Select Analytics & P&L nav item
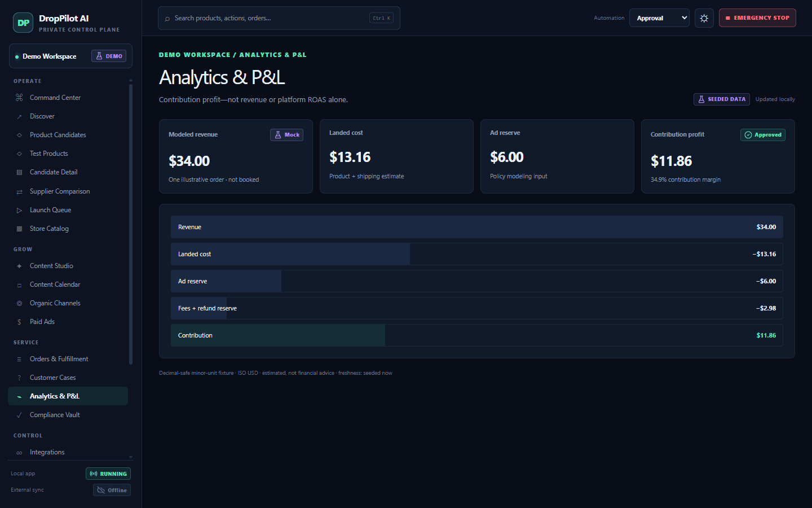812x508 pixels. click(68, 396)
